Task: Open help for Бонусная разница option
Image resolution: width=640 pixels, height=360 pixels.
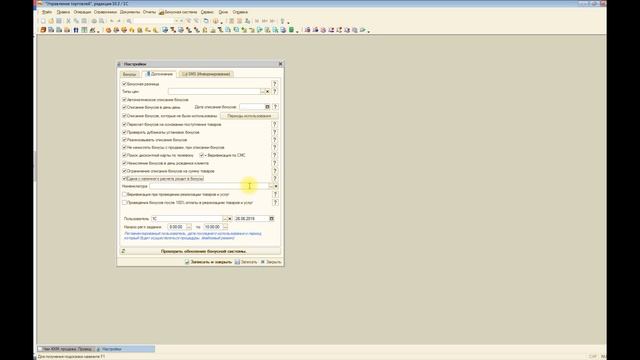Action: coord(275,84)
